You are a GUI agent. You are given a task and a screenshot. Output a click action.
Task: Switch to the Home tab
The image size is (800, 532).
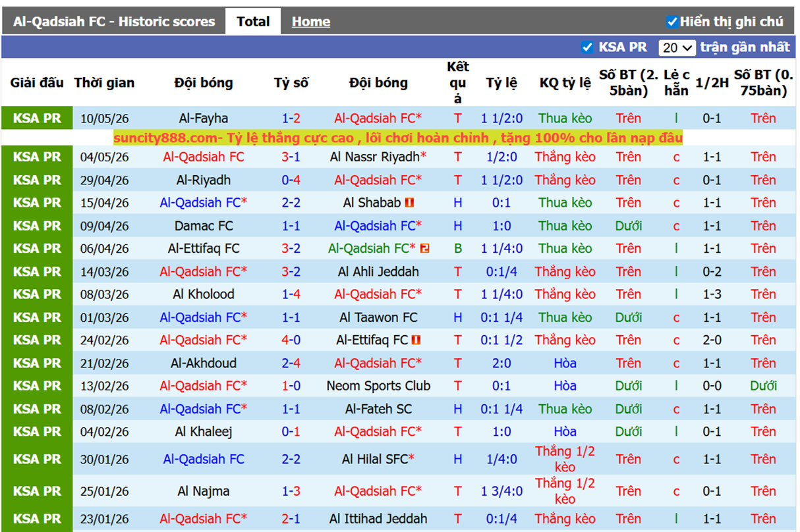point(311,22)
